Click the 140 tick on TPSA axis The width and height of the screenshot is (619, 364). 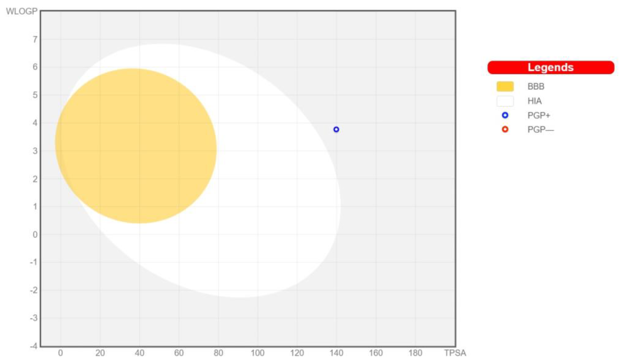[336, 353]
